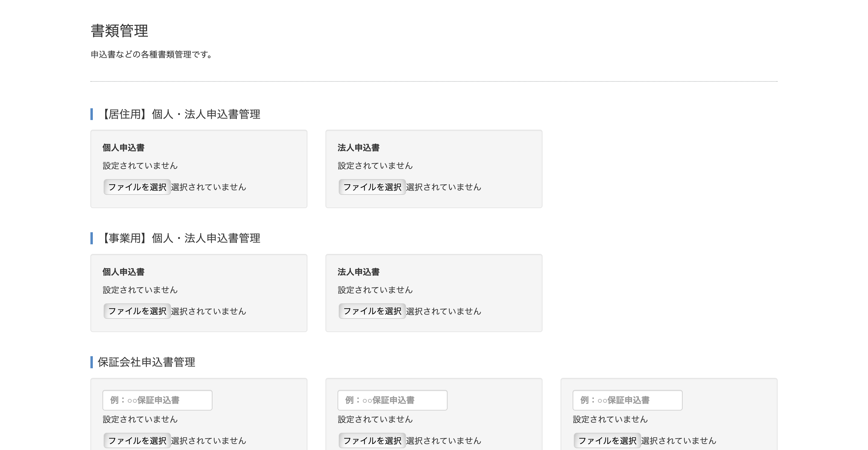Click 個人申込書 label in 事業用 section
Viewport: 868px width, 450px height.
(123, 272)
